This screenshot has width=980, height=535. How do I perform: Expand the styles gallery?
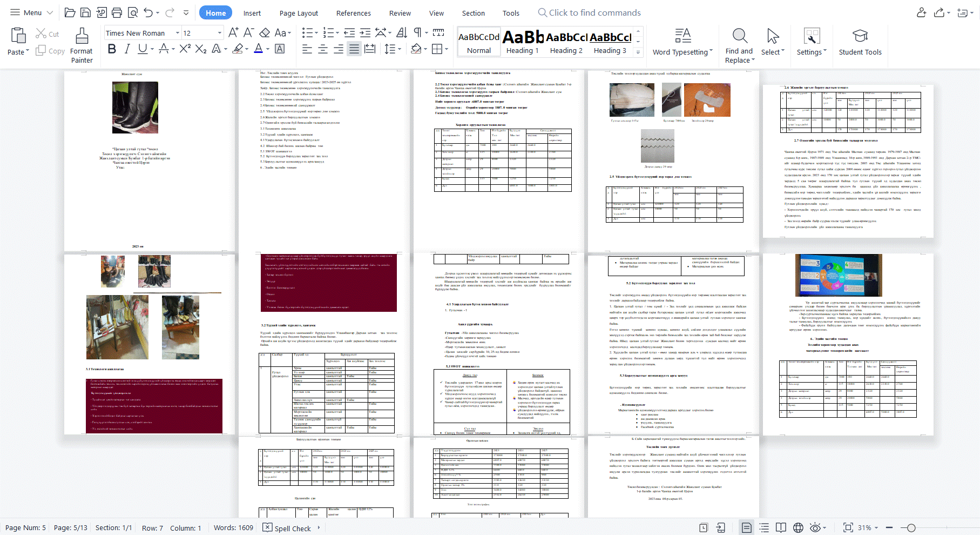point(638,52)
